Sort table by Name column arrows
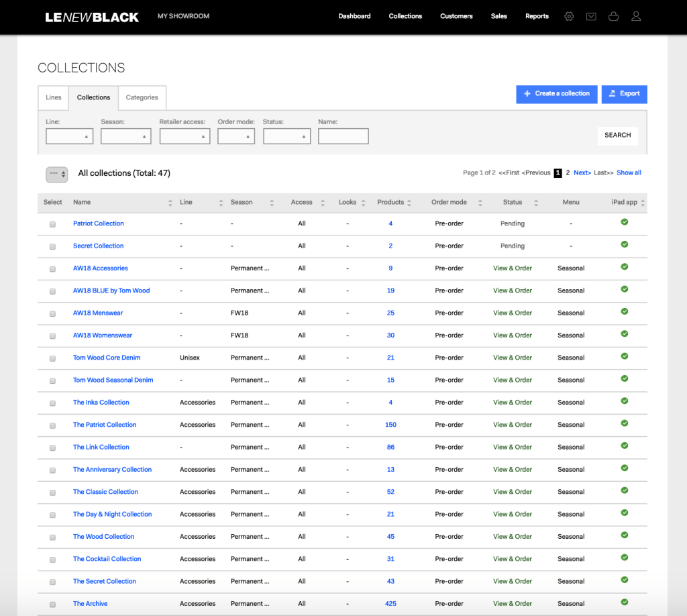The width and height of the screenshot is (687, 616). point(170,203)
